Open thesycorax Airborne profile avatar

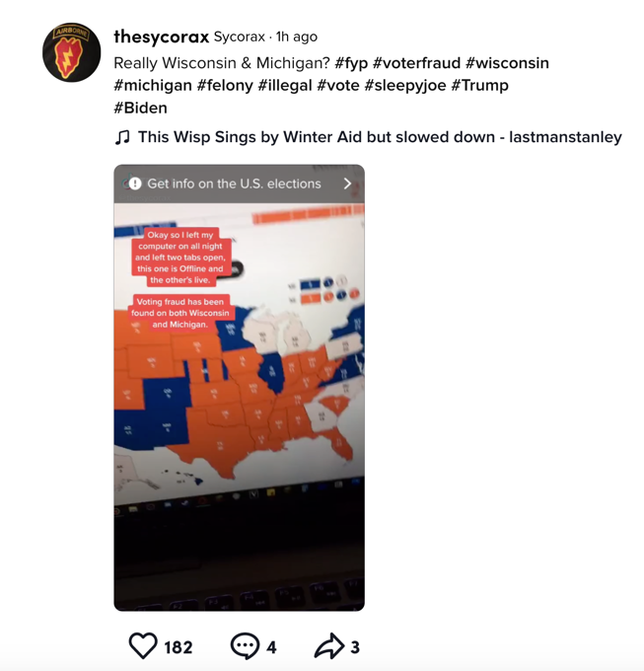(x=71, y=52)
